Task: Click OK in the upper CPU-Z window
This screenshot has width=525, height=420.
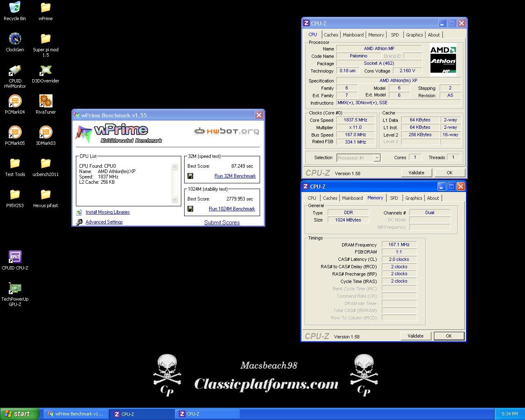Action: pos(450,173)
